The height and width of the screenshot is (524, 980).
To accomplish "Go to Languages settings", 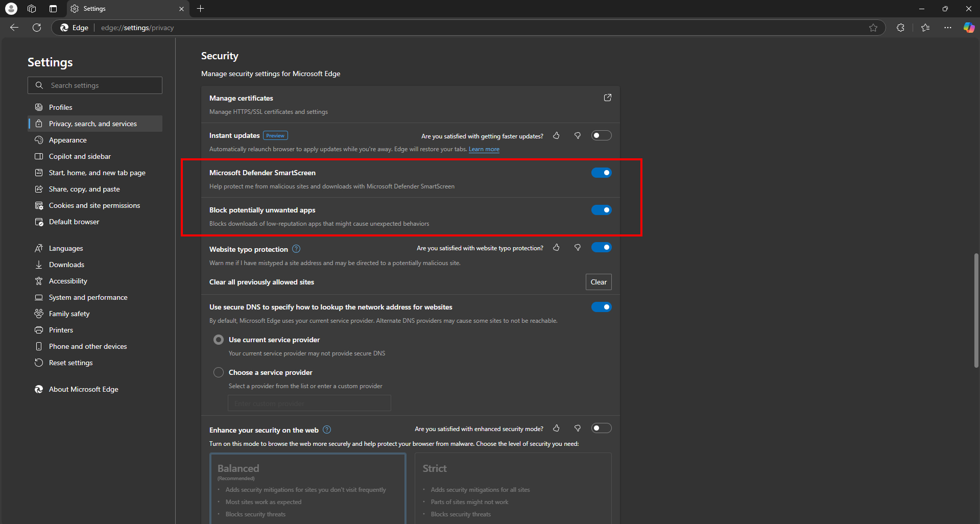I will point(95,248).
